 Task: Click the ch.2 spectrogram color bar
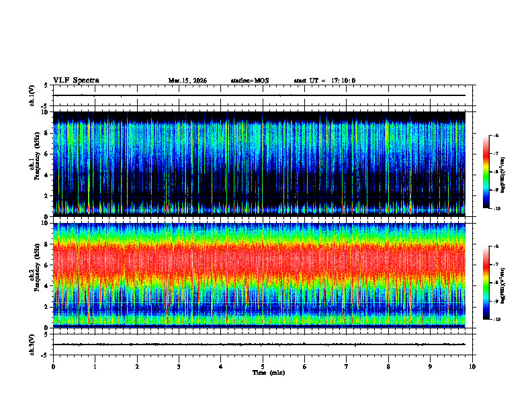486,283
